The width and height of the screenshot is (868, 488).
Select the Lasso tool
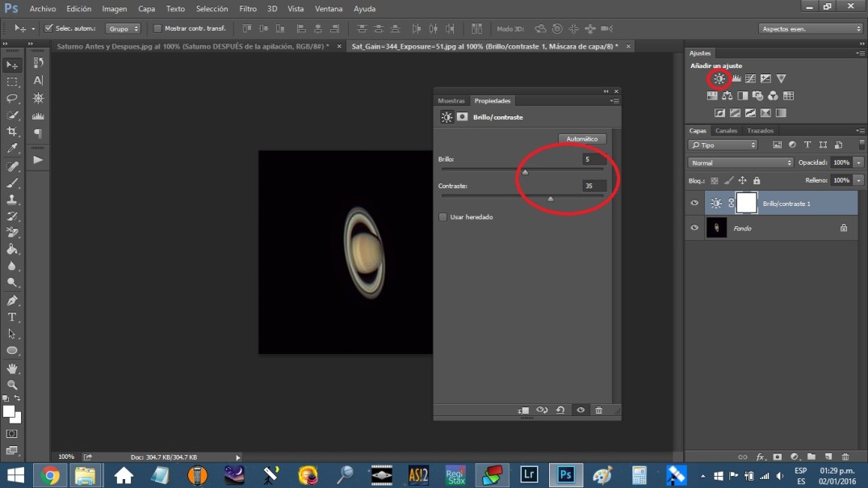(12, 98)
